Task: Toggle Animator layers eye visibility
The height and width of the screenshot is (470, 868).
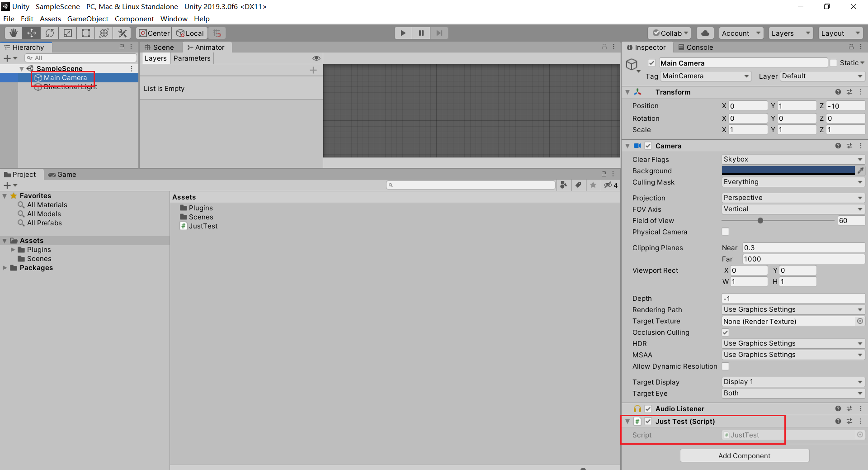Action: [316, 58]
